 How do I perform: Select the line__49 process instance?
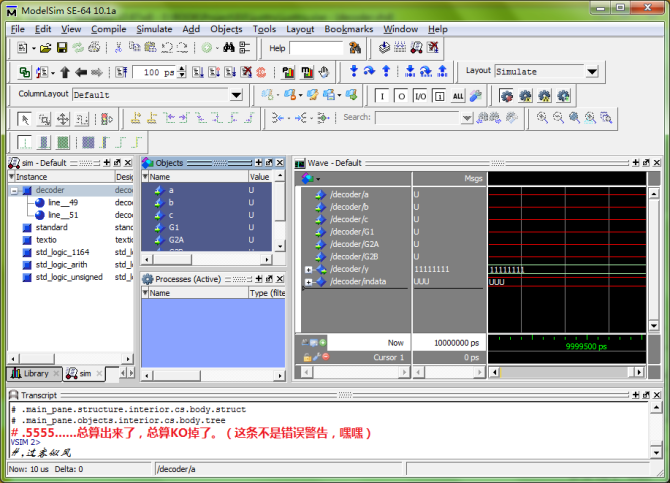pyautogui.click(x=63, y=203)
